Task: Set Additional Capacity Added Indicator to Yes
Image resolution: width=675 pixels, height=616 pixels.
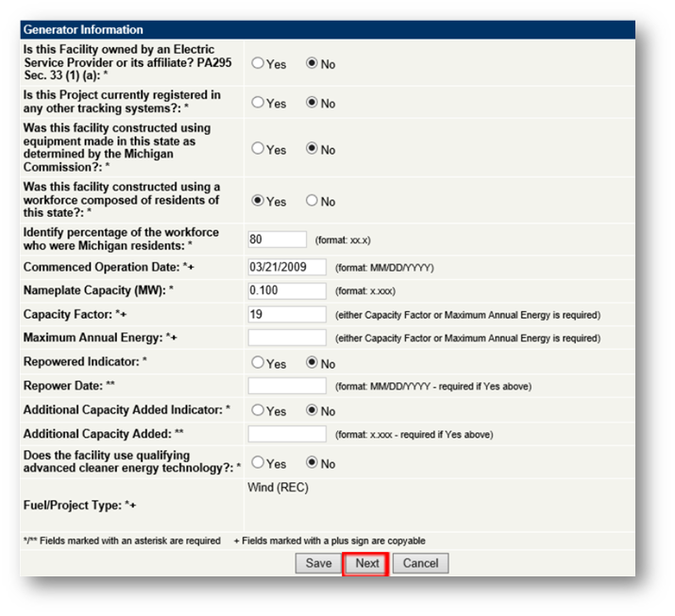Action: 258,410
